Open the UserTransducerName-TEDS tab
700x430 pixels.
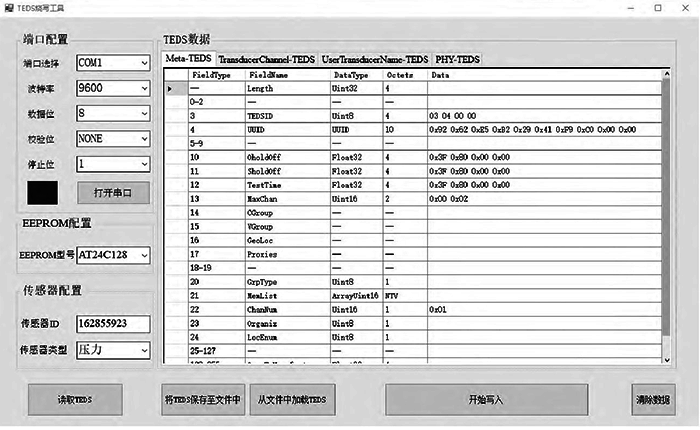375,60
